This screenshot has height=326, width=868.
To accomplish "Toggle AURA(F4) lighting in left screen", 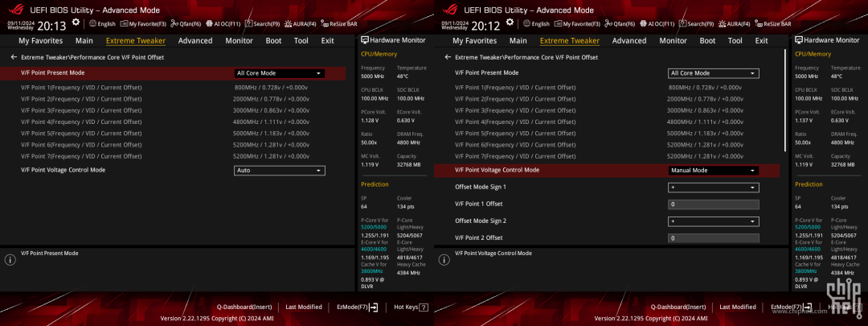I will (x=301, y=24).
